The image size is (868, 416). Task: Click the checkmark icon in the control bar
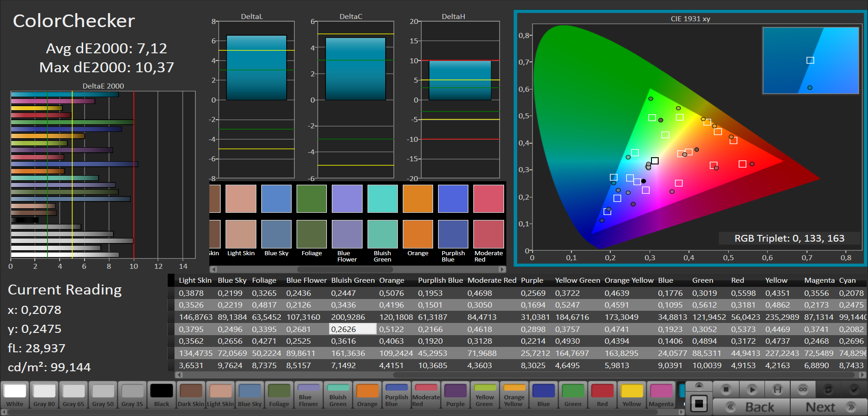854,389
